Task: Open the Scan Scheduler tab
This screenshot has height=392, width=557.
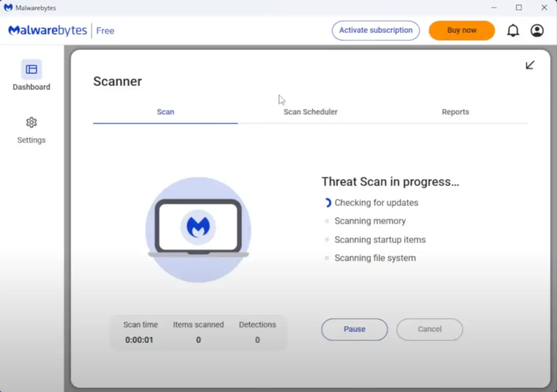Action: (x=310, y=112)
